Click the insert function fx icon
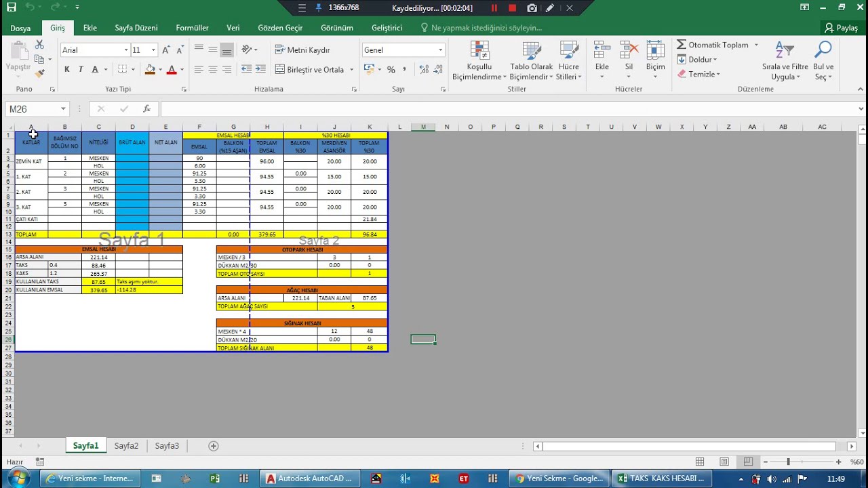The height and width of the screenshot is (488, 868). (x=146, y=109)
